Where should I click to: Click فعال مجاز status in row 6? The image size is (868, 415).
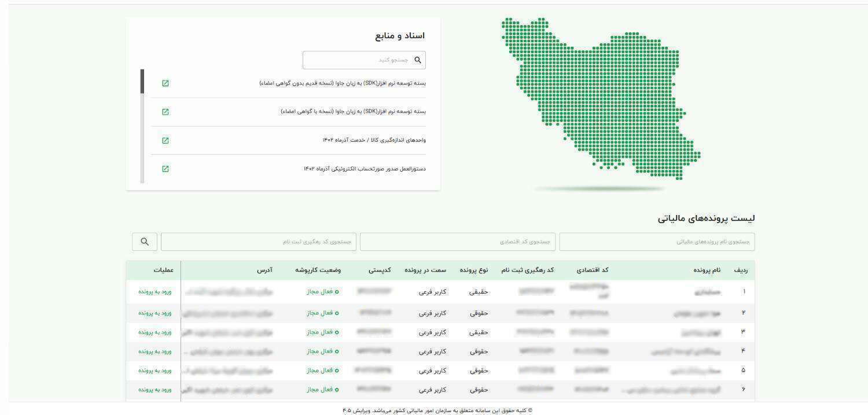tap(323, 390)
